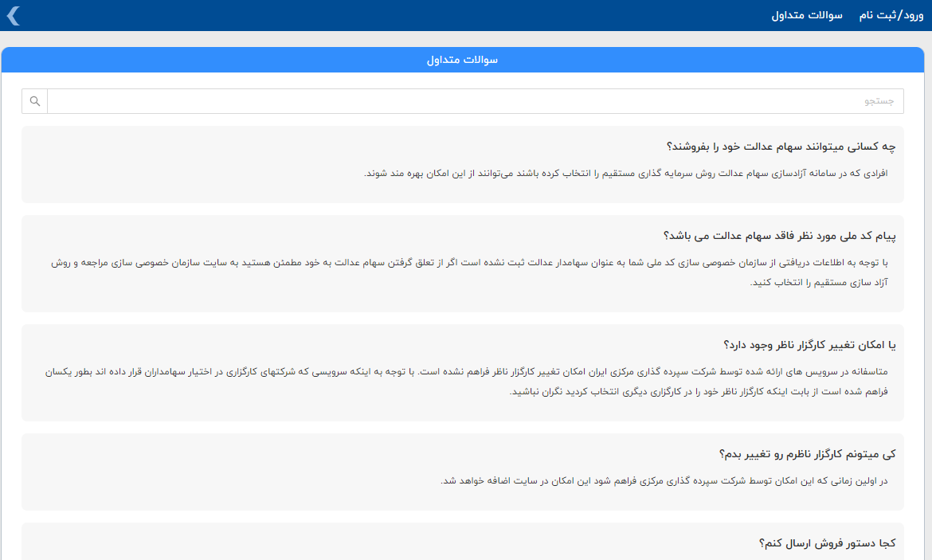The height and width of the screenshot is (560, 932).
Task: Click the collapse chevron in the top bar
Action: click(14, 15)
